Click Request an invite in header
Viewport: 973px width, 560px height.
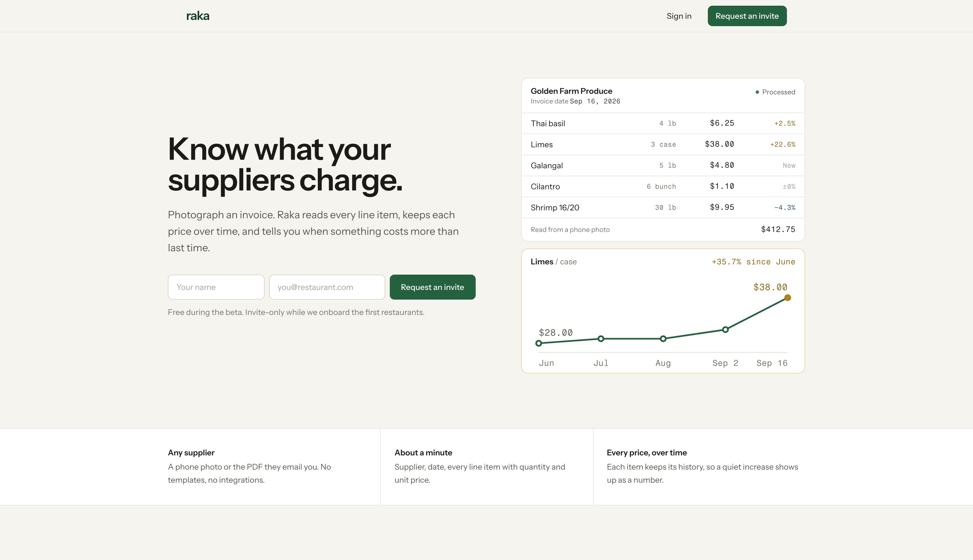coord(747,16)
